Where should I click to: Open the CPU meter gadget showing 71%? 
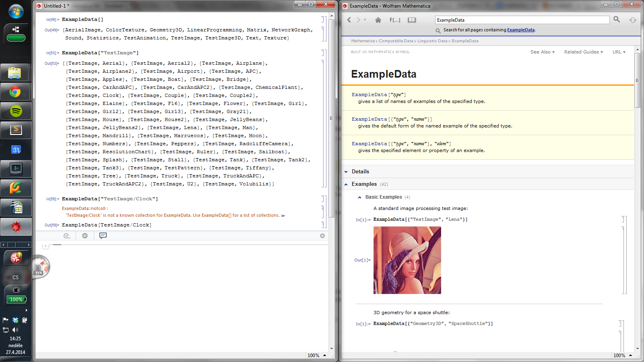(x=40, y=267)
